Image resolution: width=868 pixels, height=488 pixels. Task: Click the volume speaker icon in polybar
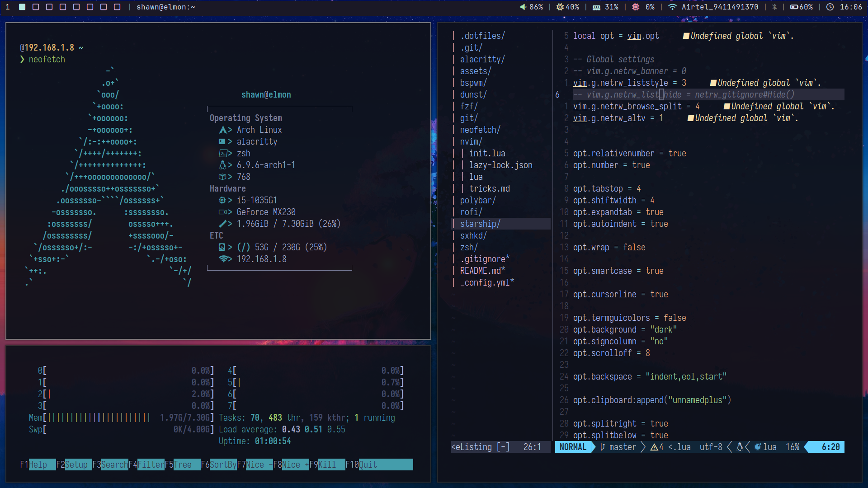click(x=523, y=7)
